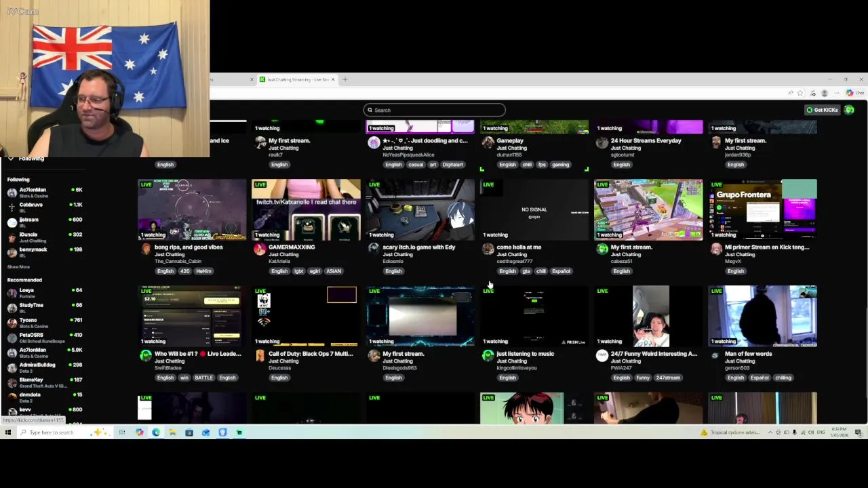Viewport: 868px width, 488px height.
Task: Click duman1155 Gameplay streamer avatar
Action: point(488,143)
